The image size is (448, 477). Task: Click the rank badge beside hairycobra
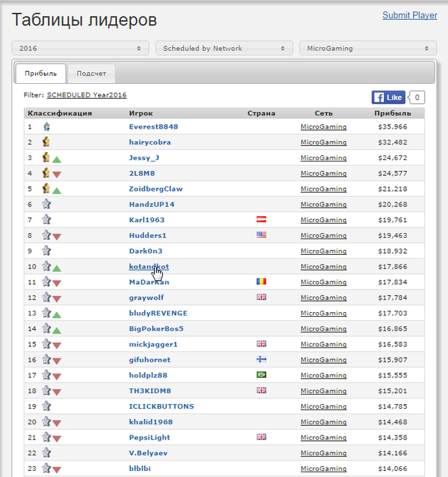[46, 142]
